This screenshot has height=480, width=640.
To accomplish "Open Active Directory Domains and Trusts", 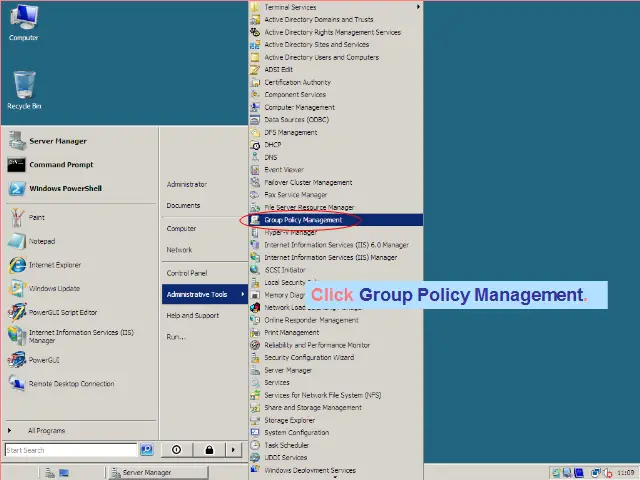I will tap(336, 20).
